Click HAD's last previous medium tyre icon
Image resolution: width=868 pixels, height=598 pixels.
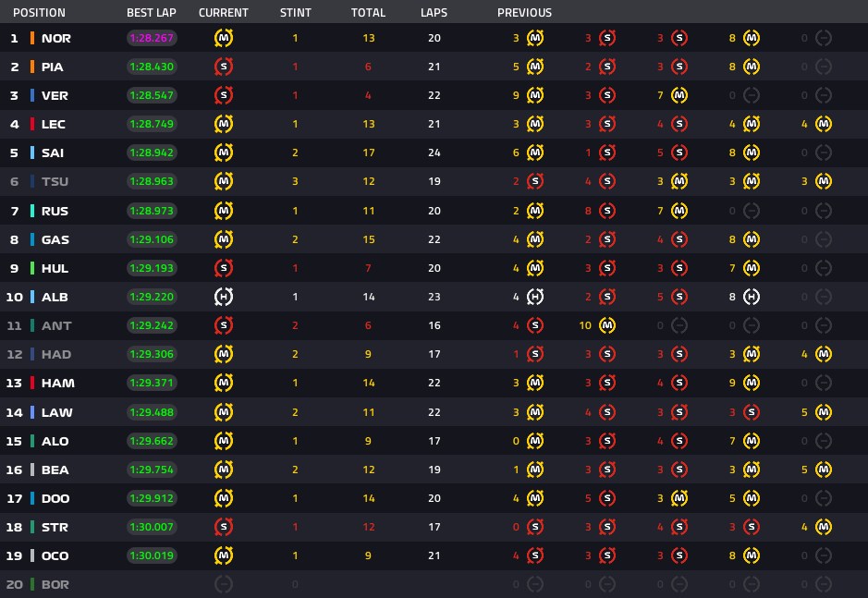point(824,354)
